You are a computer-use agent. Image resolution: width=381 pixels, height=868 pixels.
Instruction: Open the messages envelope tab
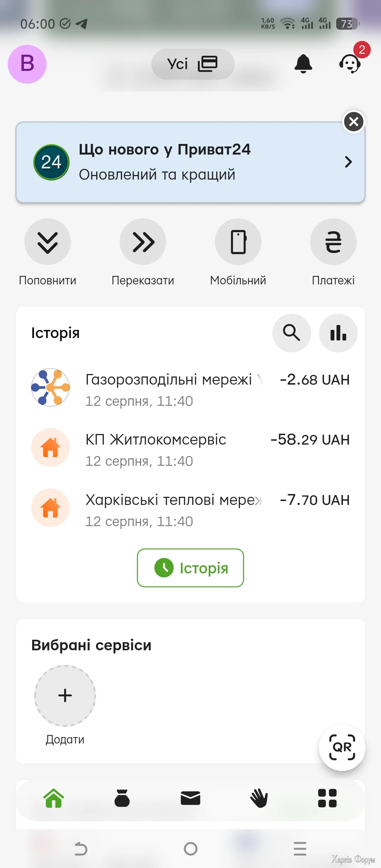(190, 798)
